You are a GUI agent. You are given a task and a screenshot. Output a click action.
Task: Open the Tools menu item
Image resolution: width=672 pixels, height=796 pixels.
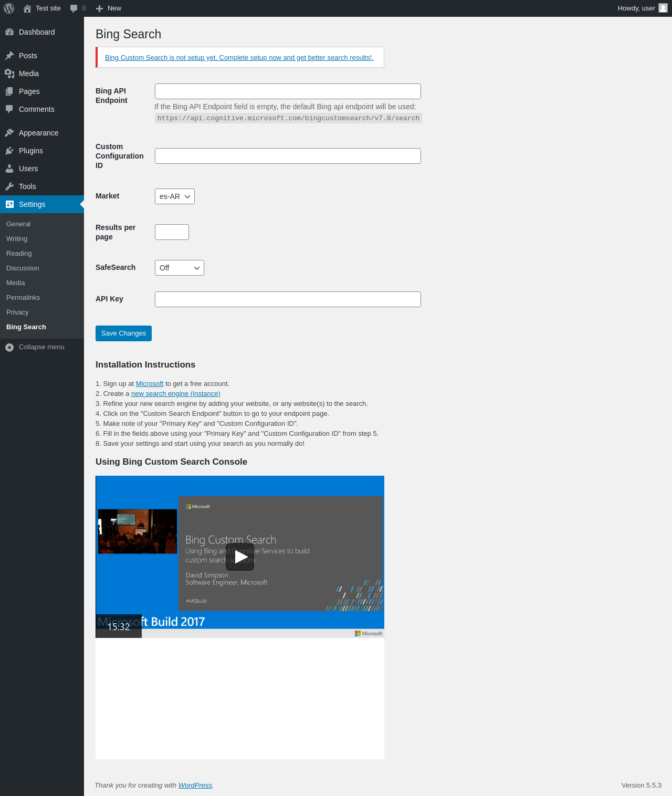[x=42, y=186]
